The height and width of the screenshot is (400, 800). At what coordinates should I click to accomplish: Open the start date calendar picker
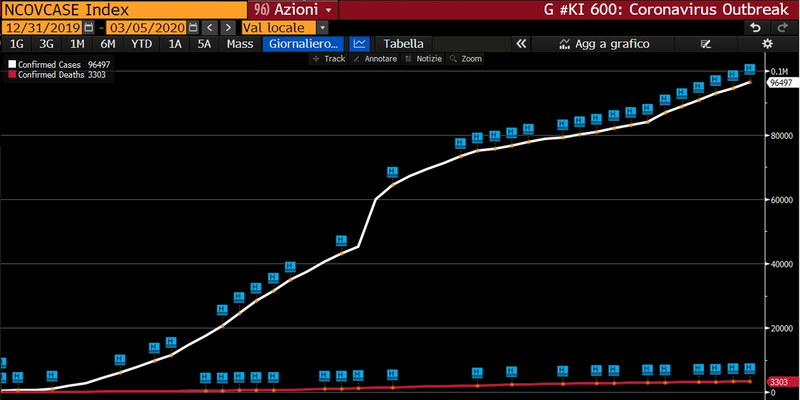tap(89, 28)
